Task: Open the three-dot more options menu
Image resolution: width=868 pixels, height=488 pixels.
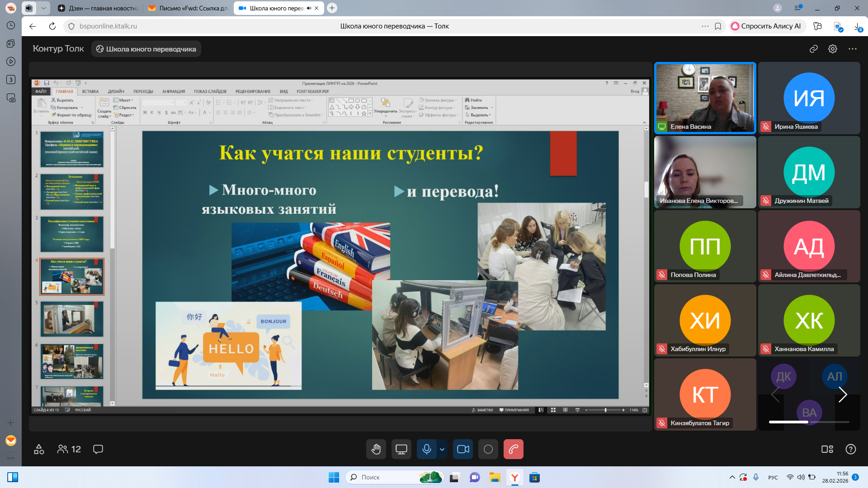Action: 853,49
